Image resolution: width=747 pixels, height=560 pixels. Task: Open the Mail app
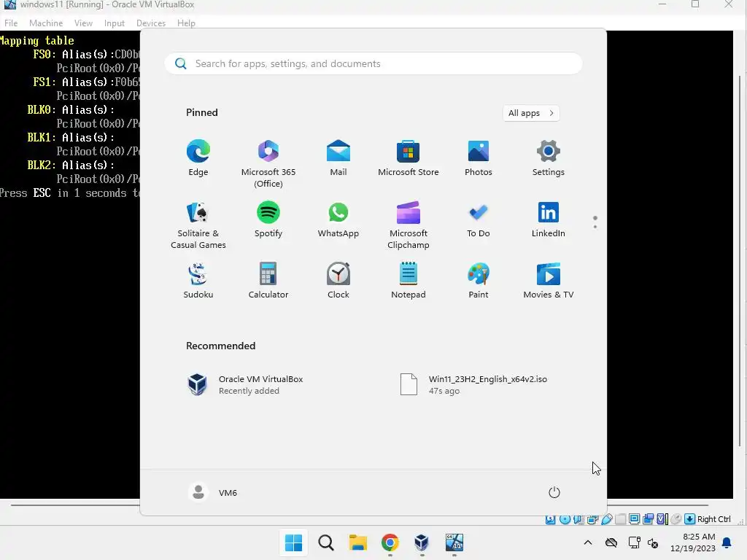click(338, 158)
